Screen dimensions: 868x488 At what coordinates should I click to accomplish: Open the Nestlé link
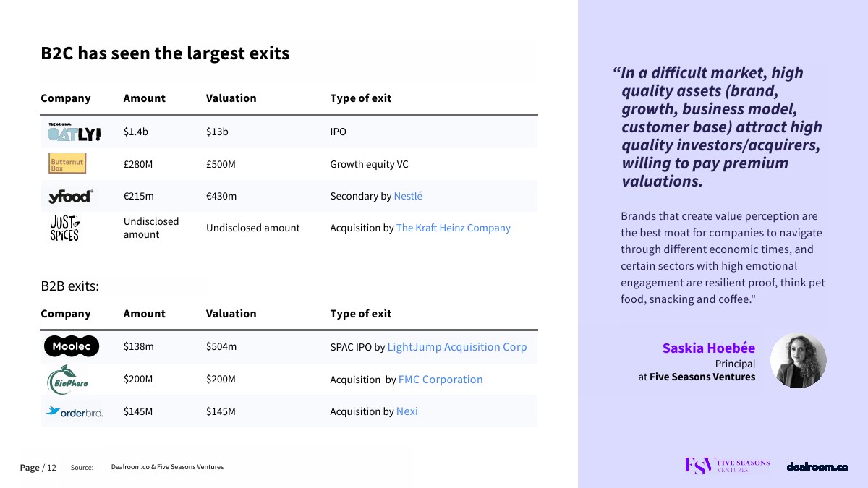[408, 196]
